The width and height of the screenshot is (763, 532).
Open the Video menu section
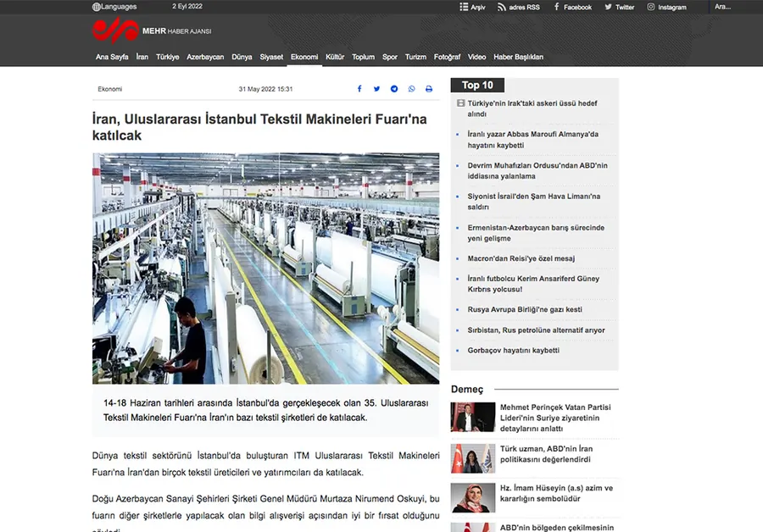(x=476, y=57)
